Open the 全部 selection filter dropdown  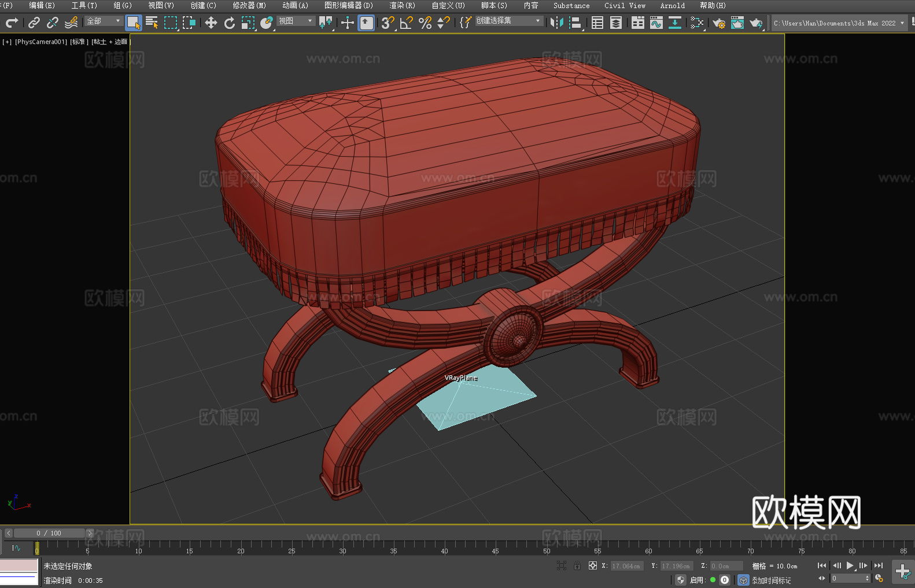click(104, 21)
